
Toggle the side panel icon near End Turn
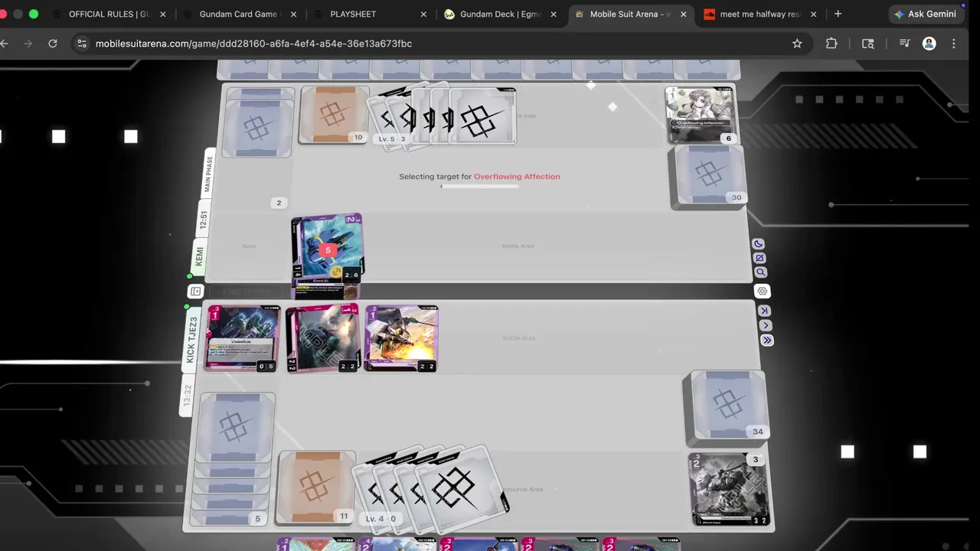point(196,292)
